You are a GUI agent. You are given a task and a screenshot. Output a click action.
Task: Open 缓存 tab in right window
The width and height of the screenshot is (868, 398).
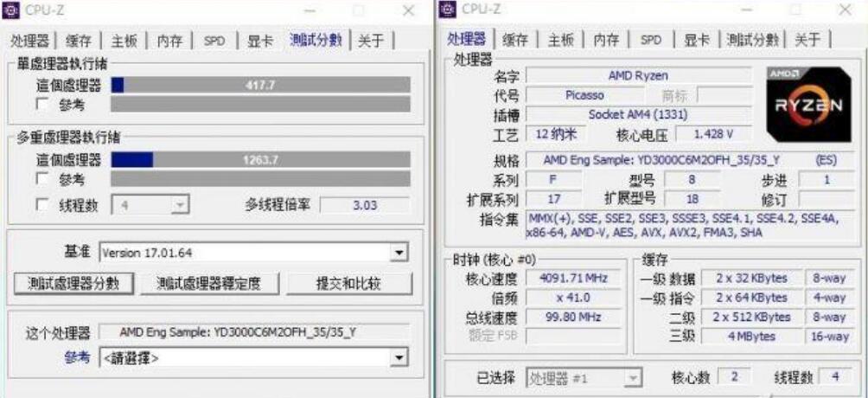coord(515,40)
